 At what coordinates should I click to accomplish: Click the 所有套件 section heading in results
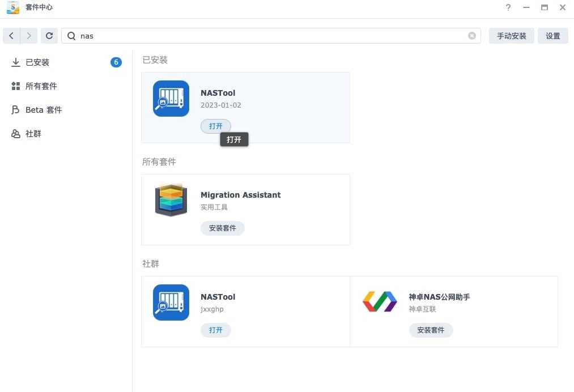tap(159, 162)
